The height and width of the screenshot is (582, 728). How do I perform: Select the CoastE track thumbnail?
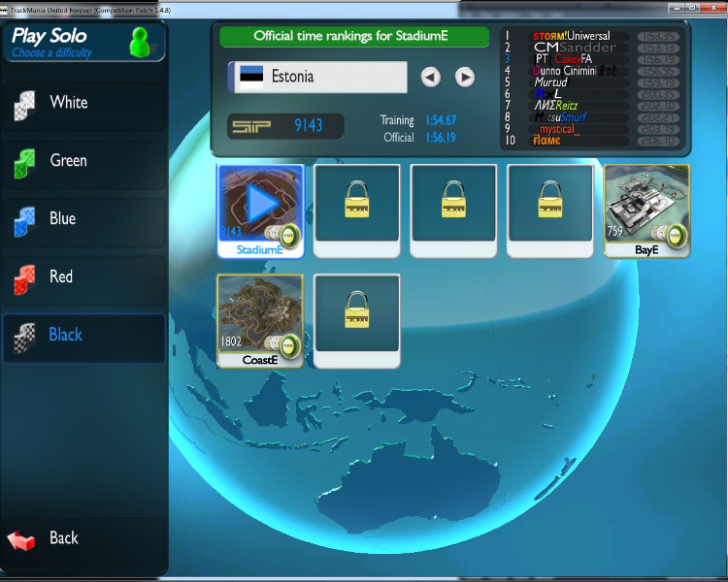pyautogui.click(x=260, y=313)
